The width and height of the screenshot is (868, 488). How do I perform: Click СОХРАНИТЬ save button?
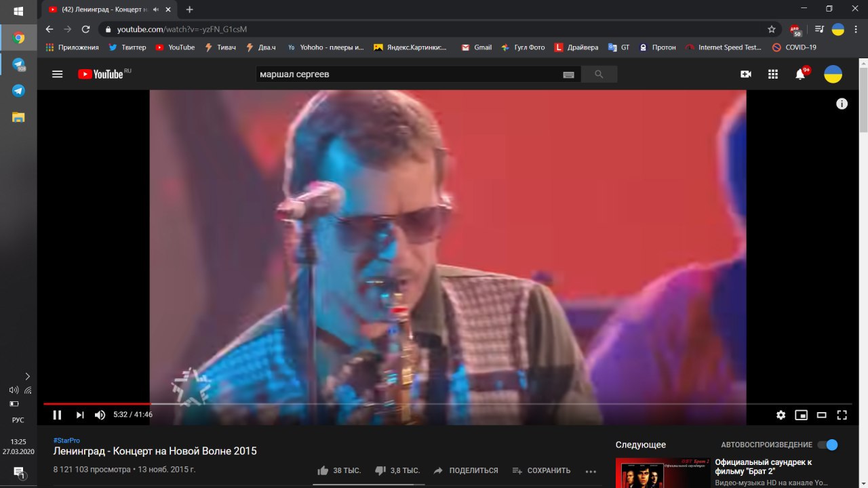coord(541,470)
